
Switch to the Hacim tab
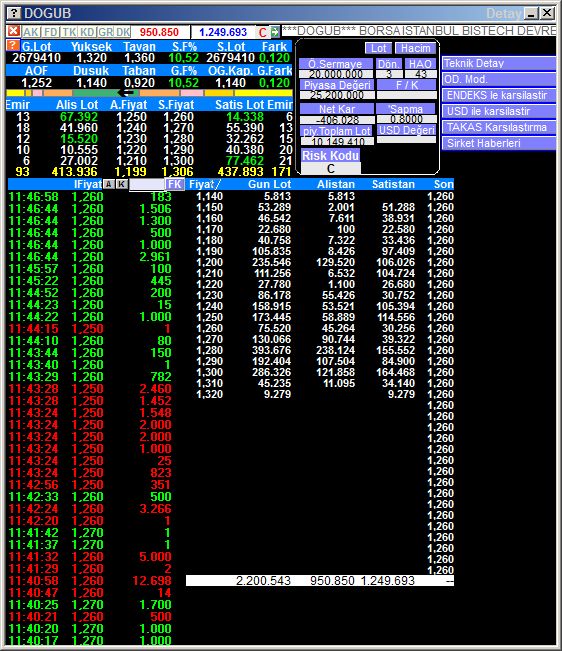click(x=415, y=48)
